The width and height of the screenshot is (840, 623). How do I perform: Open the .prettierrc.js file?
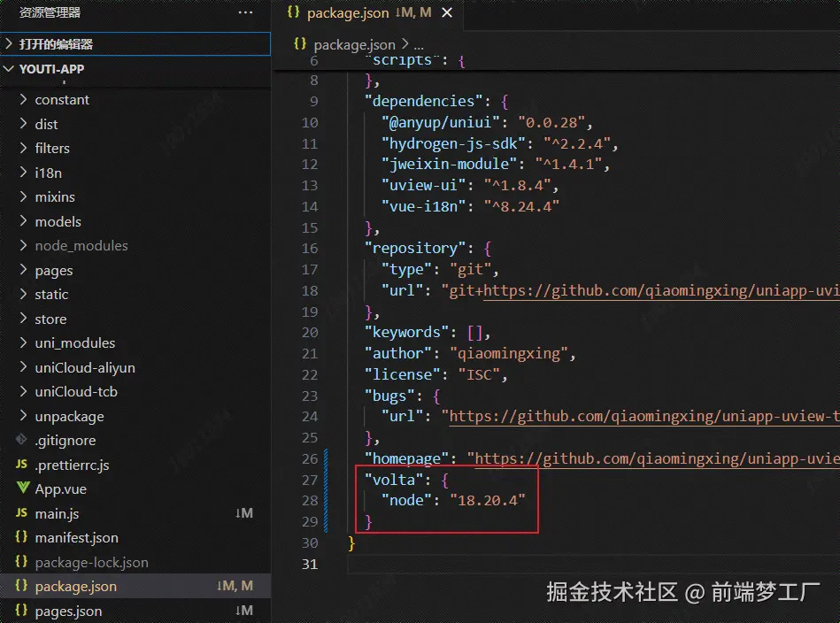[x=72, y=465]
